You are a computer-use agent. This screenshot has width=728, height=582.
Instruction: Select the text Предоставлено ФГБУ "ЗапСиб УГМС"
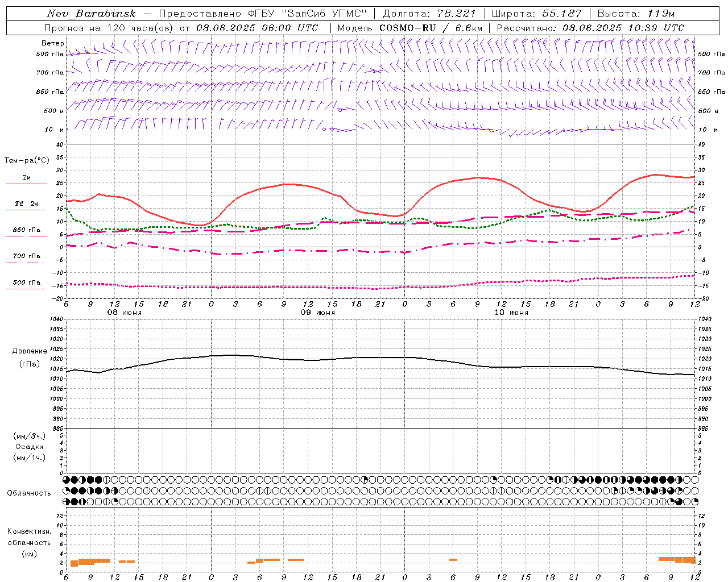coord(263,14)
